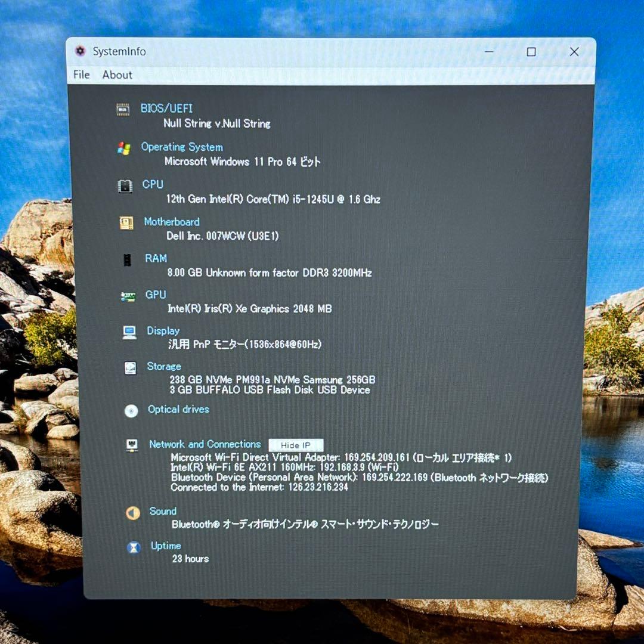Click the Storage drive icon

129,369
